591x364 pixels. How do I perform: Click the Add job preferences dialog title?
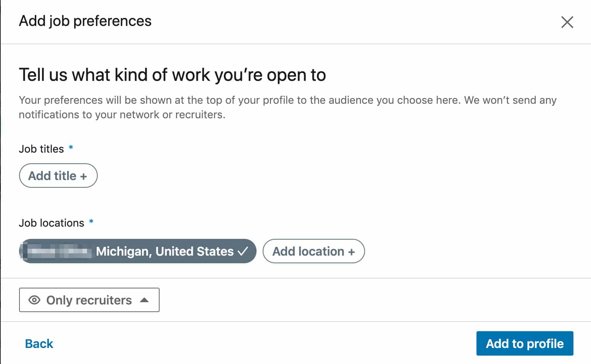[85, 21]
